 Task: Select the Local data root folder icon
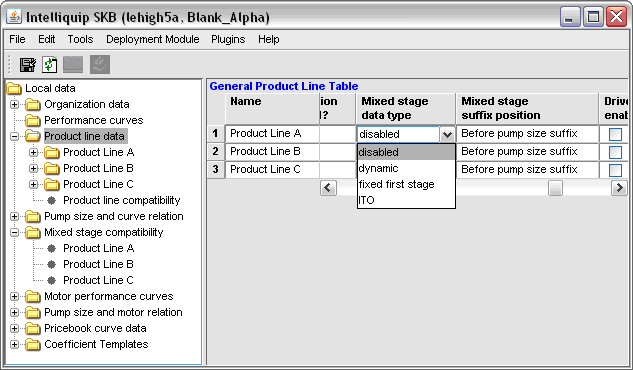14,88
